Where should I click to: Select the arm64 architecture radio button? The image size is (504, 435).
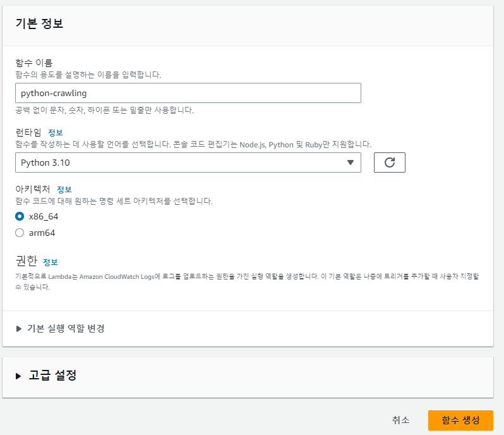click(20, 233)
